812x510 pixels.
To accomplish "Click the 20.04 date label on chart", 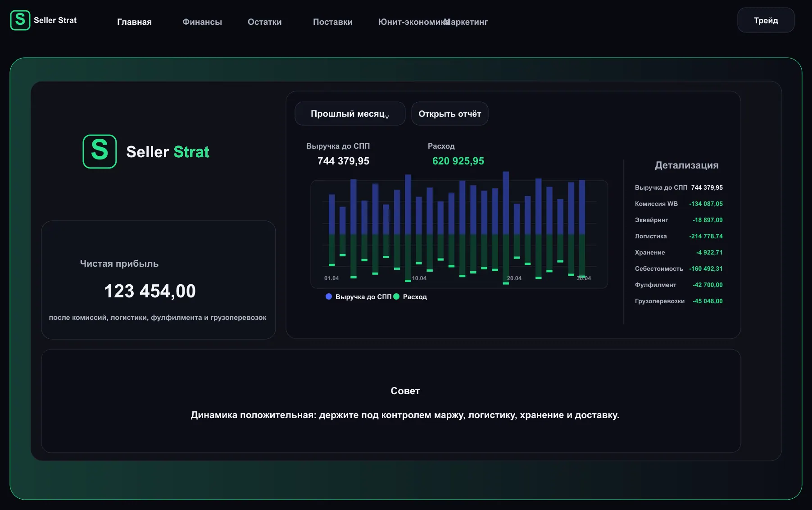I will pyautogui.click(x=514, y=278).
